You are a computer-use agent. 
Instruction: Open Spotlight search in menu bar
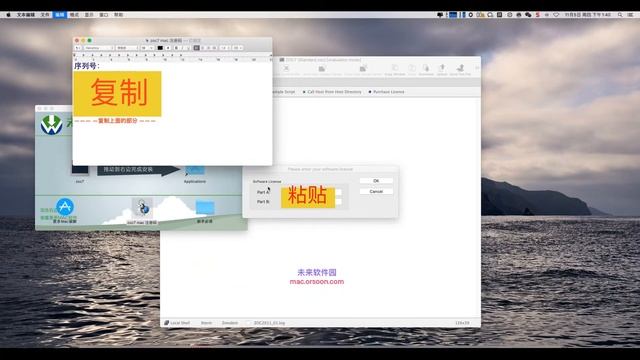click(620, 15)
